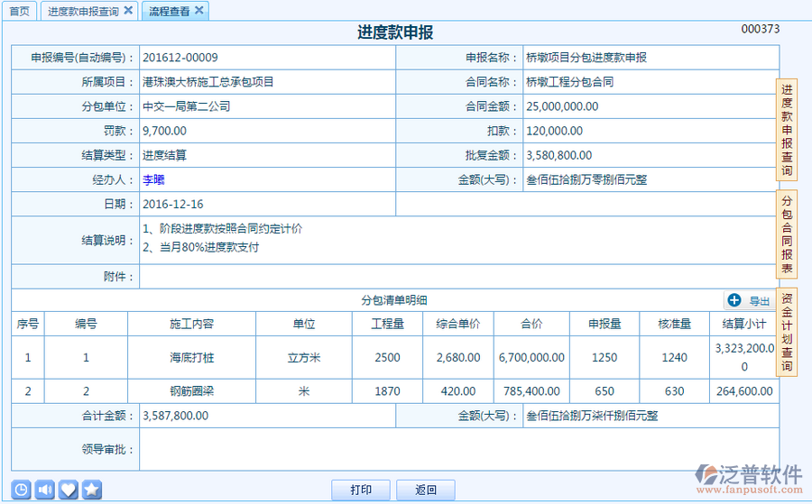Image resolution: width=812 pixels, height=504 pixels.
Task: Click the 扣款 value 120,000.00
Action: pyautogui.click(x=555, y=131)
